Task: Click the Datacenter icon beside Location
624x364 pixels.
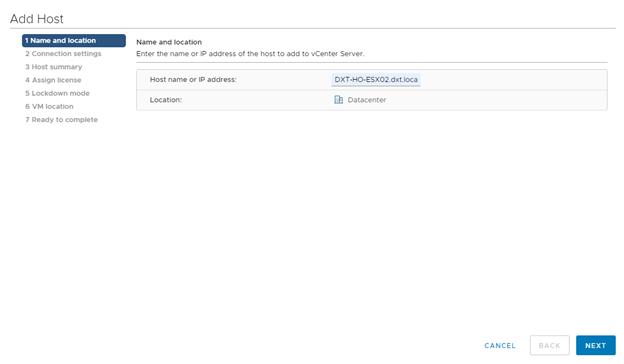Action: pos(338,100)
